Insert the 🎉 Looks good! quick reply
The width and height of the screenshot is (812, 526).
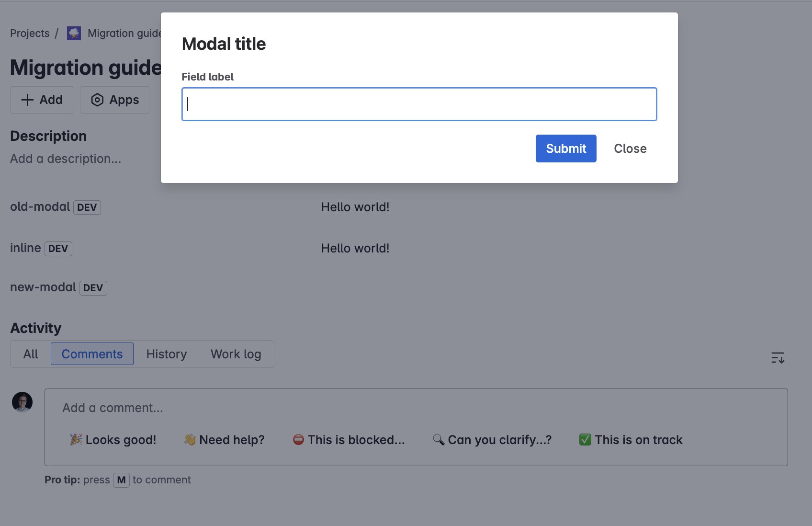click(x=113, y=439)
